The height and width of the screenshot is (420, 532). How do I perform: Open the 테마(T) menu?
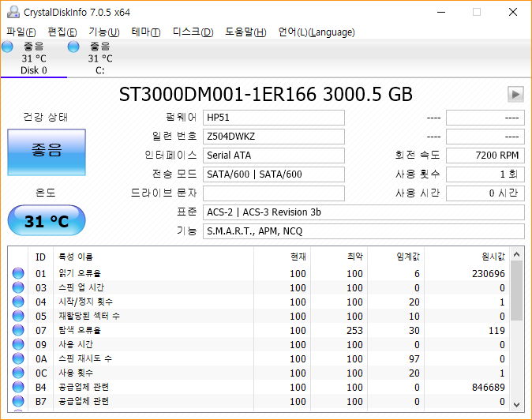pos(146,32)
